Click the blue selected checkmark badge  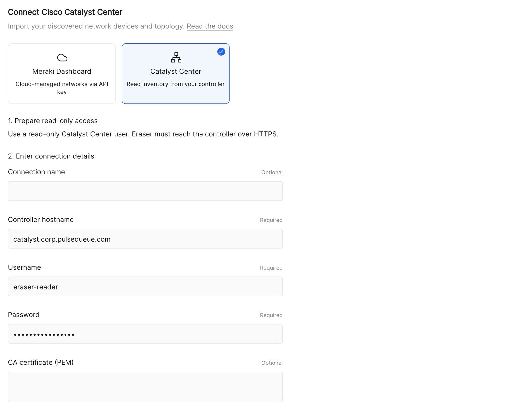(221, 52)
